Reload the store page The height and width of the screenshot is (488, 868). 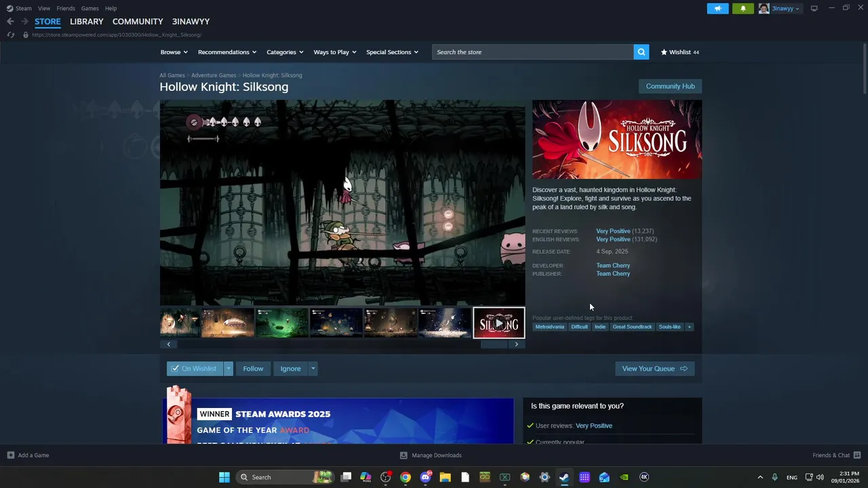(x=10, y=35)
